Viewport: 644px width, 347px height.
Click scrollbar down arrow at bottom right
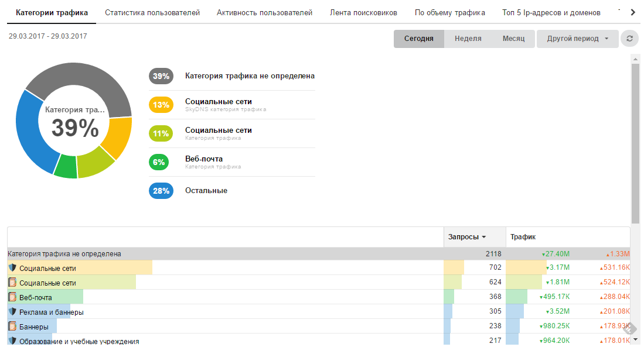pyautogui.click(x=635, y=338)
